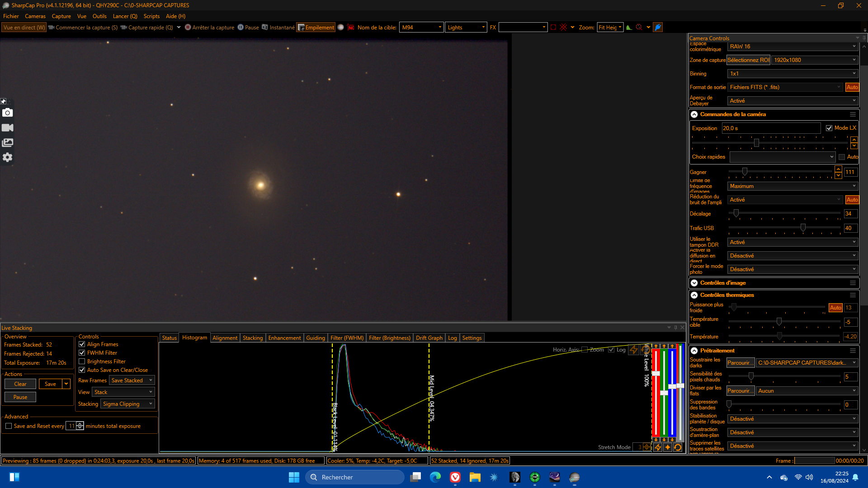Viewport: 868px width, 488px height.
Task: Open the Outils menu
Action: click(x=99, y=16)
